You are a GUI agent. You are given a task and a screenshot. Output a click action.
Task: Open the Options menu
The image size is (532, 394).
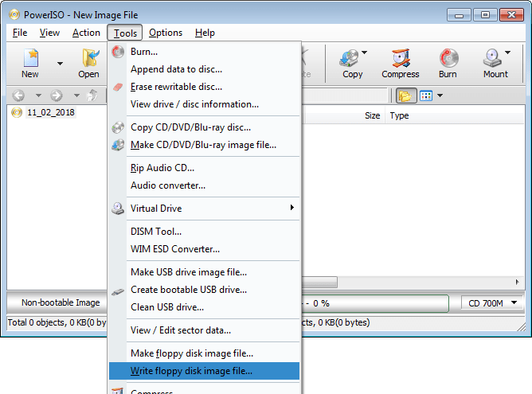click(166, 33)
